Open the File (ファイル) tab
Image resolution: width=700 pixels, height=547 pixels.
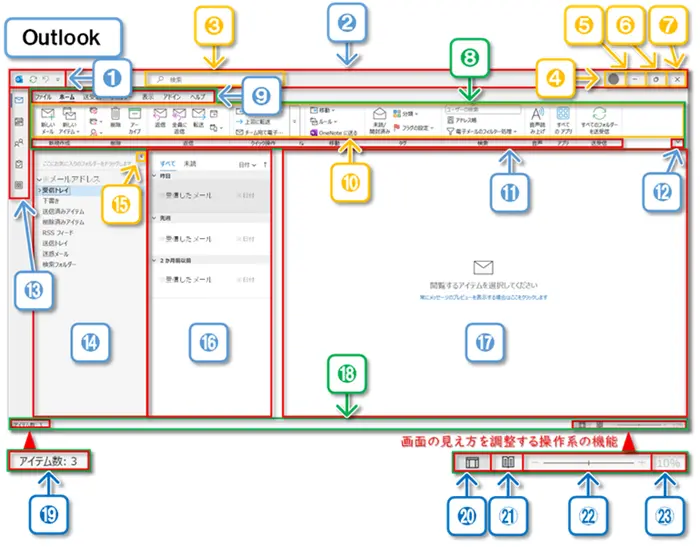point(43,97)
